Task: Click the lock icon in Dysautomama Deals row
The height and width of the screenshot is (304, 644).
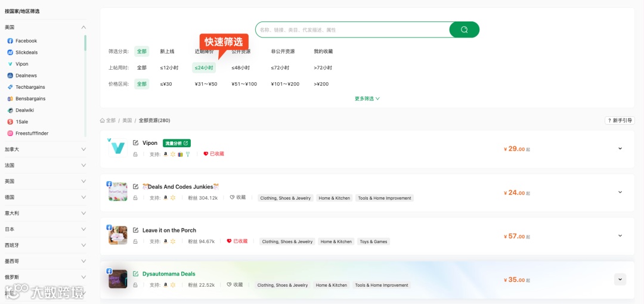Action: [x=135, y=285]
